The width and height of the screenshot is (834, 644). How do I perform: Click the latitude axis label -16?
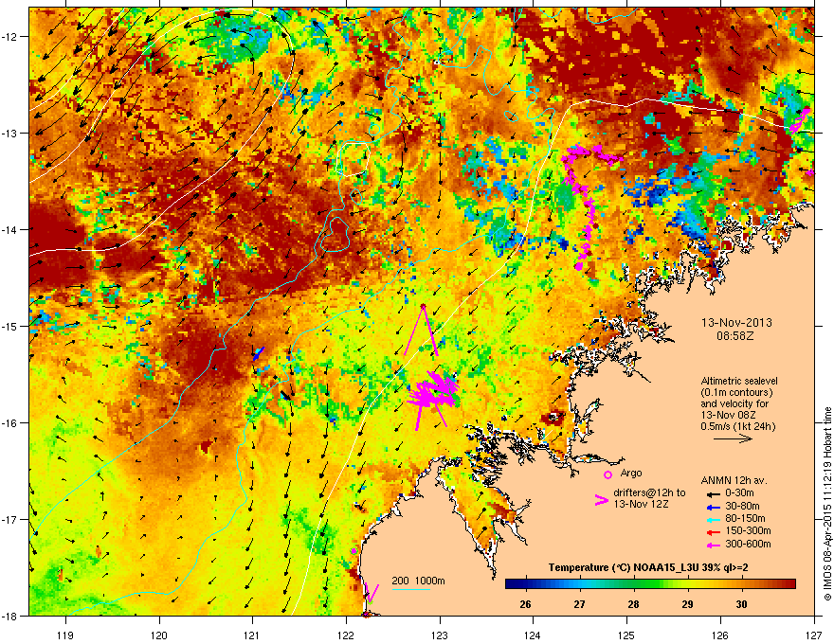tap(10, 423)
